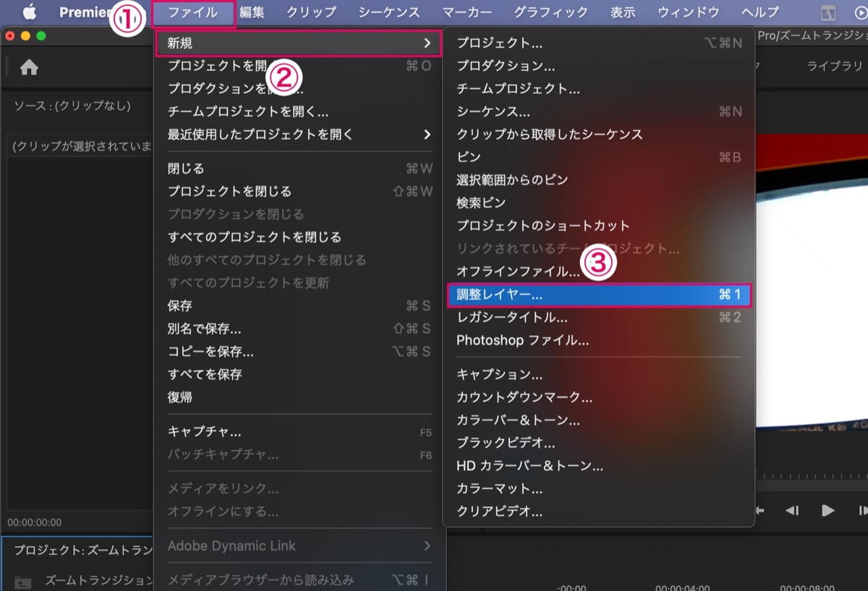The width and height of the screenshot is (868, 591).
Task: Expand the 新規 submenu
Action: click(x=298, y=43)
